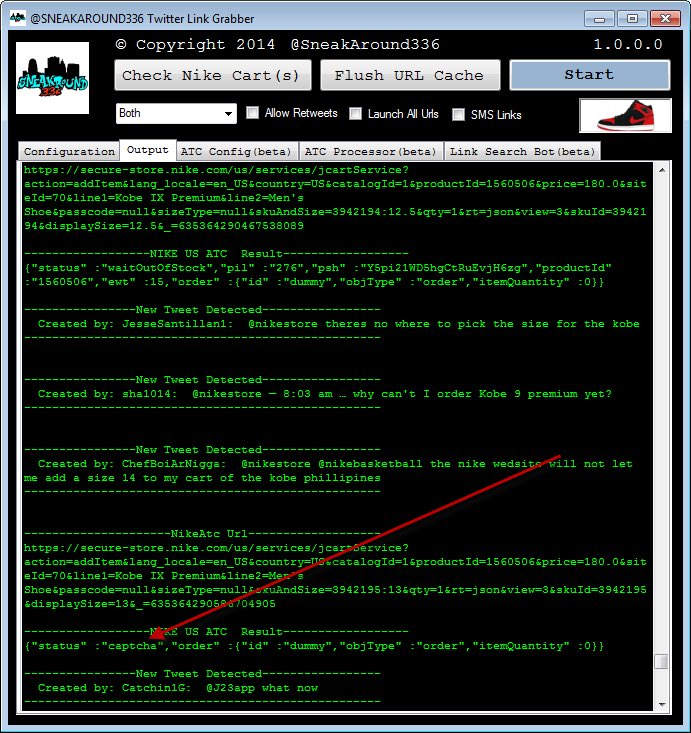Image resolution: width=691 pixels, height=733 pixels.
Task: Enable the Allow Retweets checkbox
Action: coord(252,113)
